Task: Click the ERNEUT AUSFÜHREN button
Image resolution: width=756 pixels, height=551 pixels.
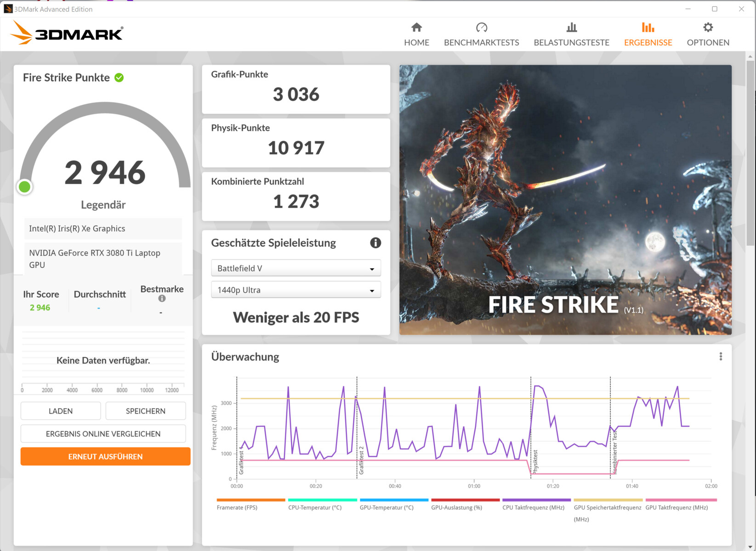Action: pos(105,456)
